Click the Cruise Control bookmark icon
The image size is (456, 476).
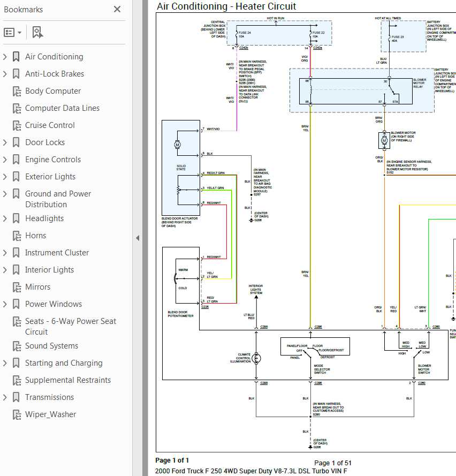17,125
